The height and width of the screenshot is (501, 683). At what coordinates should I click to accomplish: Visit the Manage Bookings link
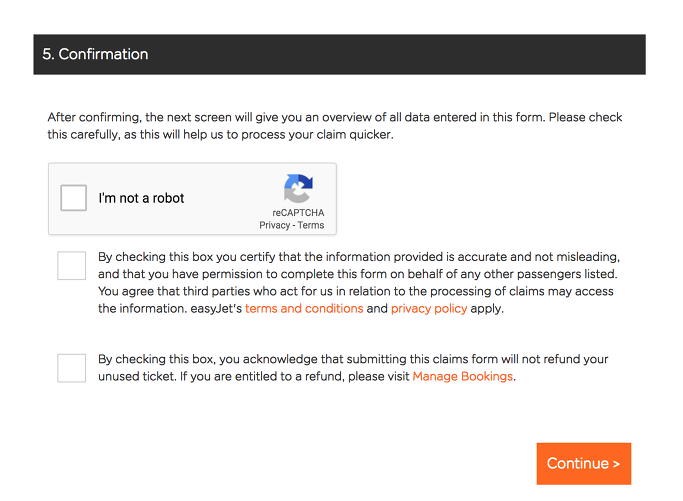[x=463, y=376]
